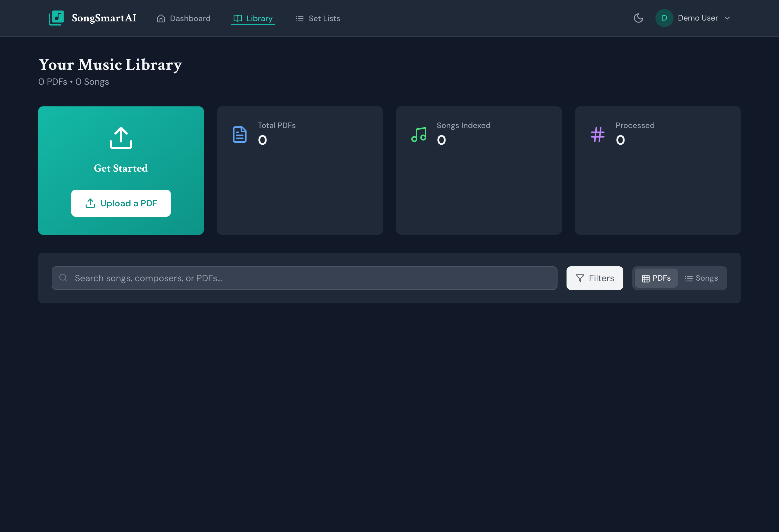Toggle dark mode with the moon icon
The height and width of the screenshot is (532, 779).
click(638, 18)
